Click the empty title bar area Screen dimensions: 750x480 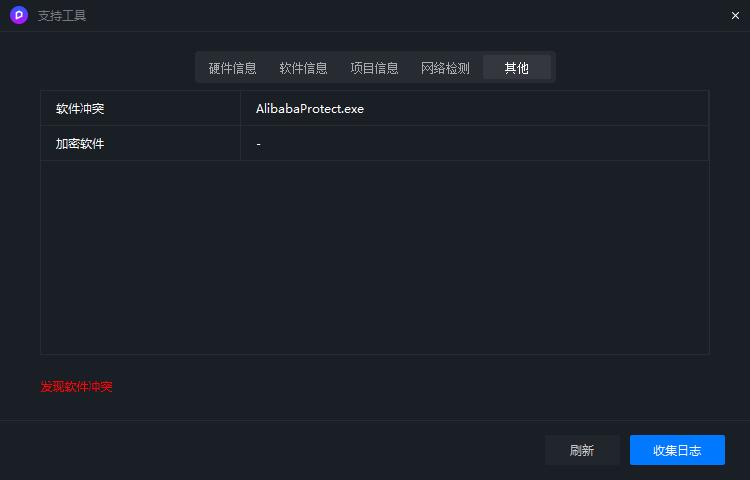click(407, 16)
